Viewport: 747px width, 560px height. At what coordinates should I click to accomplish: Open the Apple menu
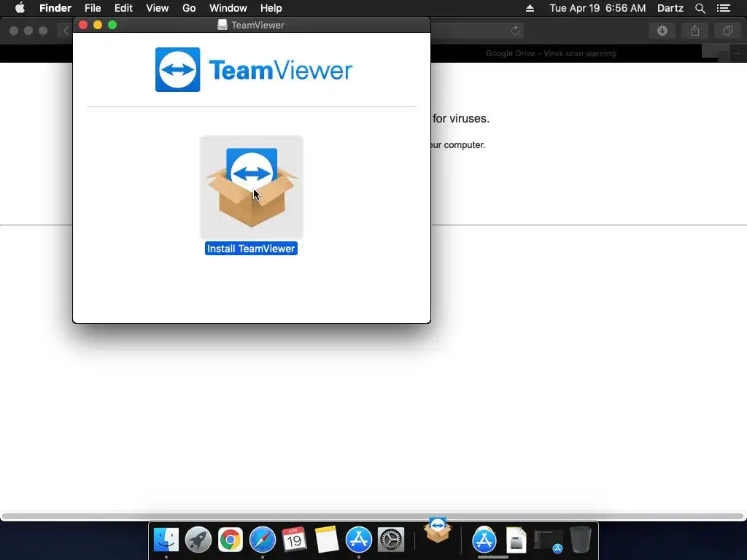tap(20, 8)
